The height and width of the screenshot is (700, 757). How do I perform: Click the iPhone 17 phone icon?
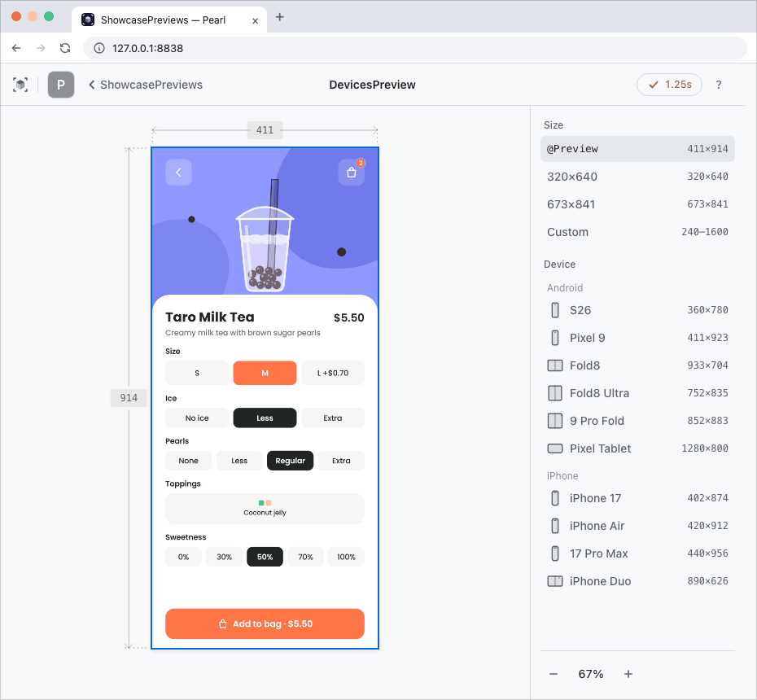[555, 498]
